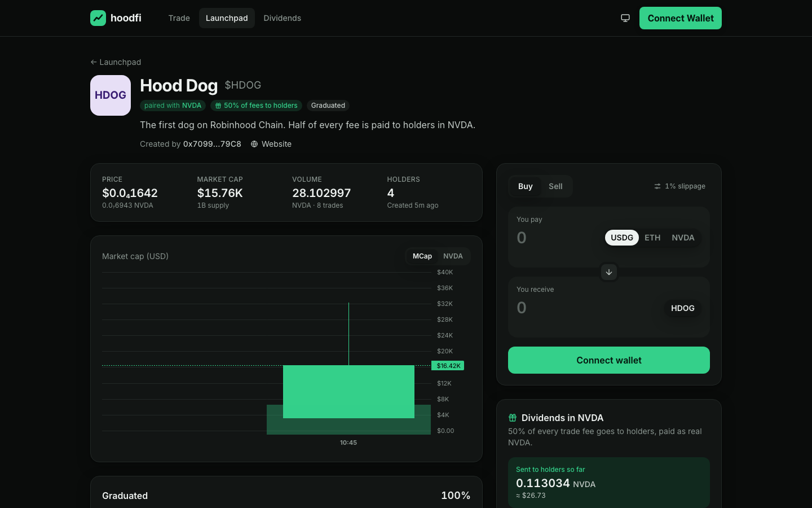Open the 1% slippage settings

click(679, 186)
